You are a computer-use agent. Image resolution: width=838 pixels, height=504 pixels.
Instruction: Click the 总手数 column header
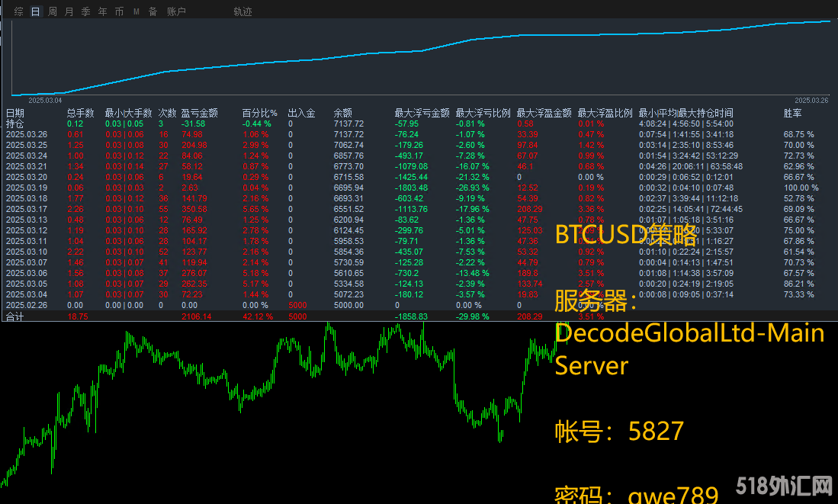80,113
